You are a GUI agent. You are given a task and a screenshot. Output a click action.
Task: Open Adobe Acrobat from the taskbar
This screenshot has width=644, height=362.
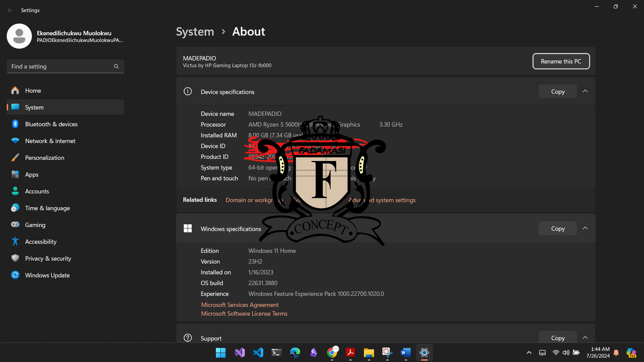pos(351,353)
